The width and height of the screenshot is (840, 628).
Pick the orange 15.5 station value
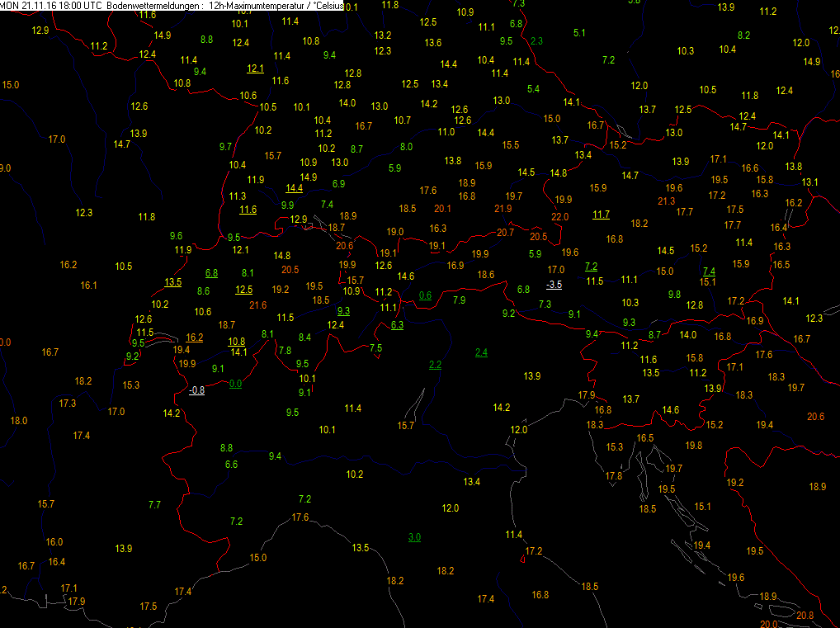(x=511, y=144)
